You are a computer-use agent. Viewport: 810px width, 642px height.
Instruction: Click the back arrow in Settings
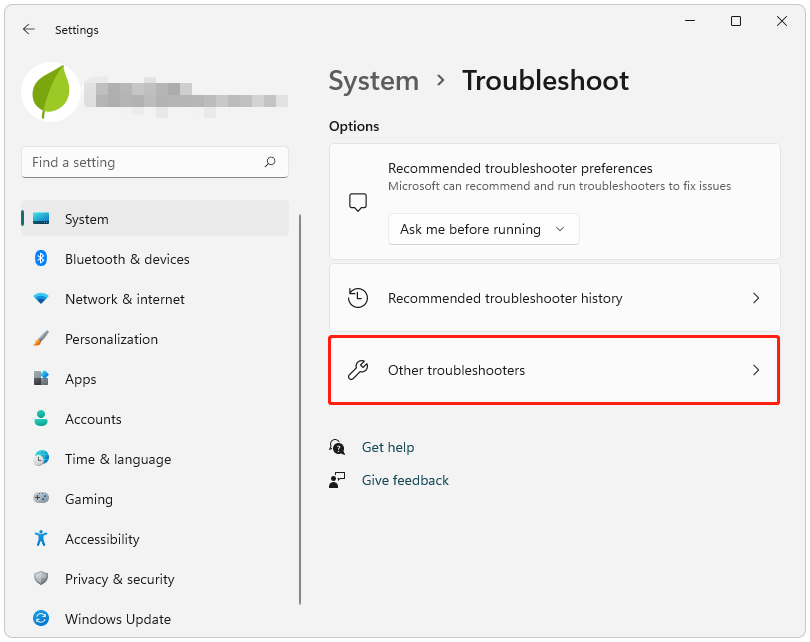(x=29, y=29)
